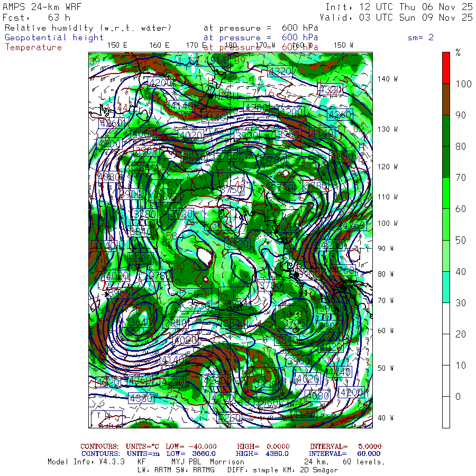
Task: Click the '150 E' longitude label
Action: 117,45
